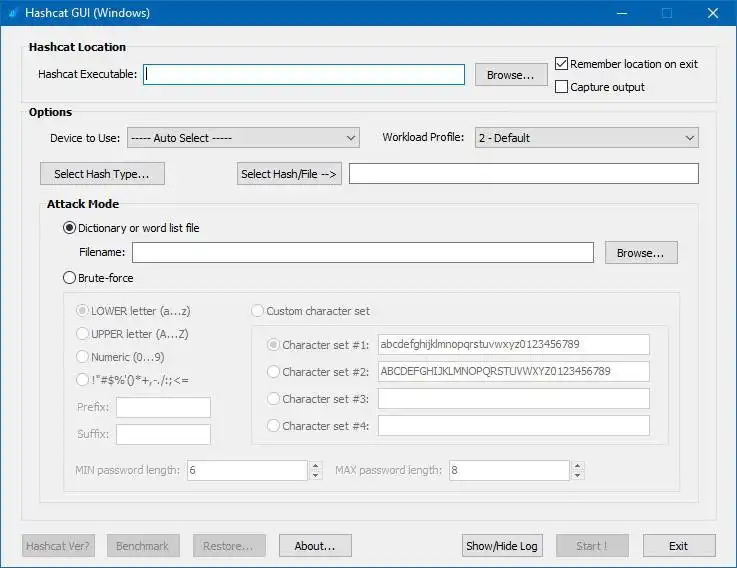Click the MAX password length value field
The width and height of the screenshot is (737, 568).
click(510, 470)
